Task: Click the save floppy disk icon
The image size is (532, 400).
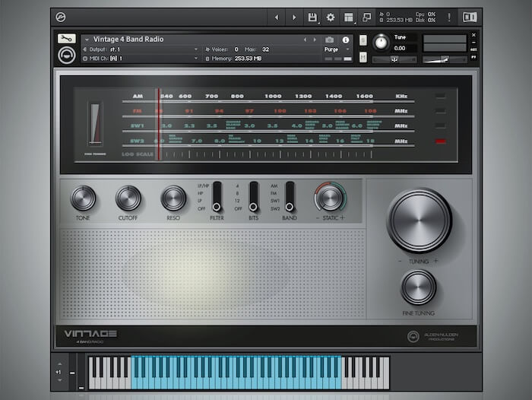Action: click(312, 17)
